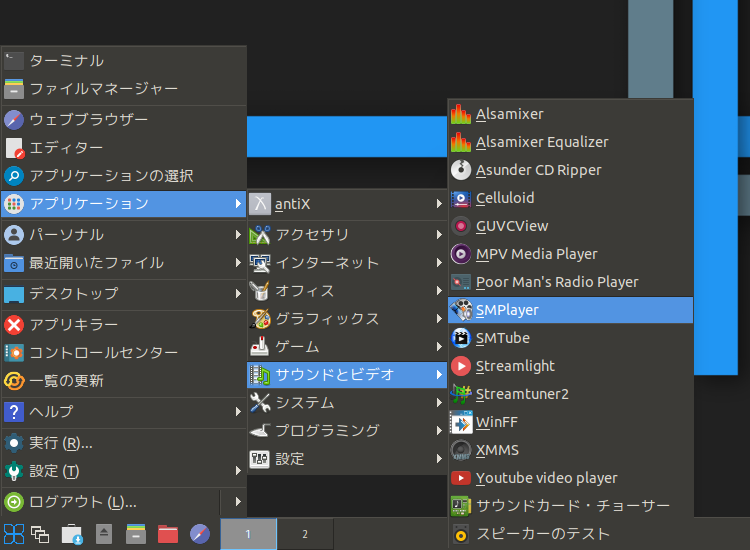This screenshot has height=550, width=750.
Task: Open システム category entry
Action: [347, 403]
